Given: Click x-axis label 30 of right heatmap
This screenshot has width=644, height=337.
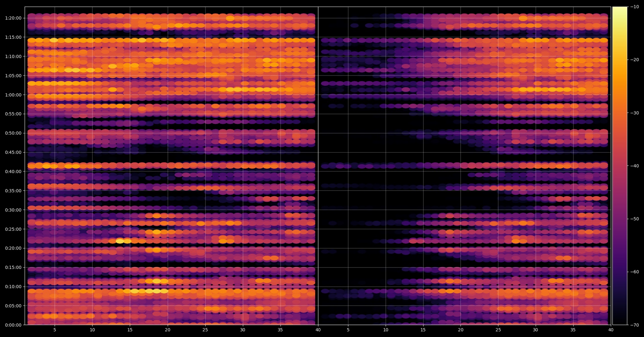Looking at the screenshot, I should (x=536, y=330).
